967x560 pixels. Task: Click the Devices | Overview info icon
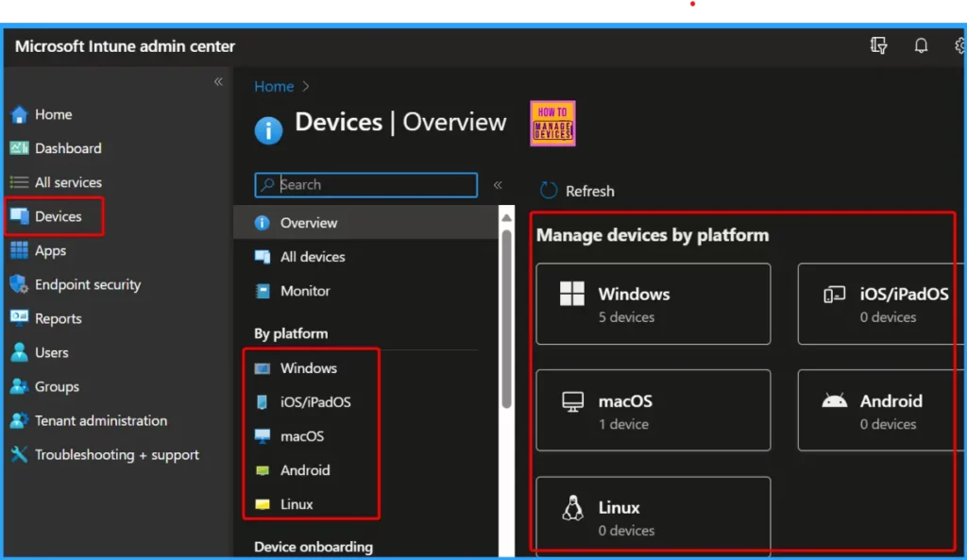[x=268, y=129]
